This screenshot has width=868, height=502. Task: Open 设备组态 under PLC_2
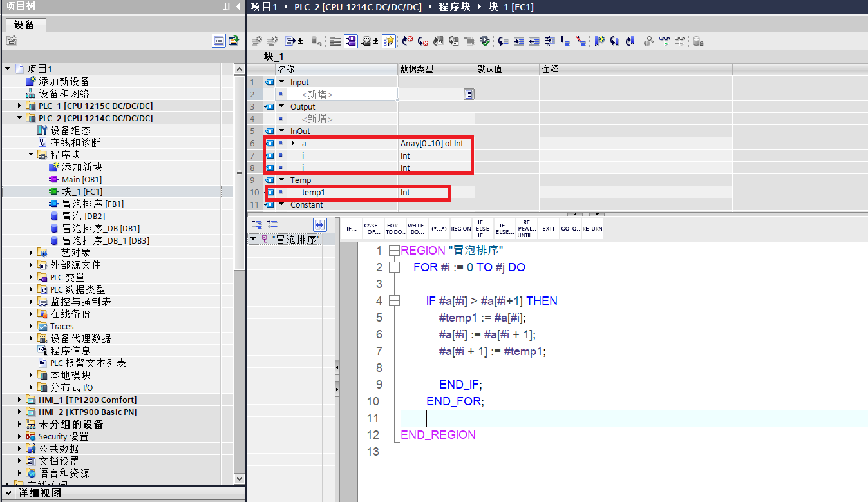click(71, 130)
